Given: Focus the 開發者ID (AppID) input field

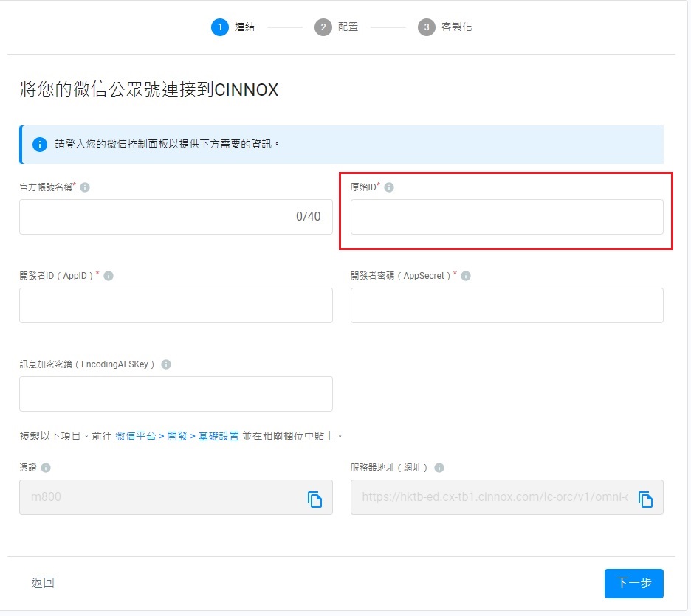Looking at the screenshot, I should pos(176,305).
